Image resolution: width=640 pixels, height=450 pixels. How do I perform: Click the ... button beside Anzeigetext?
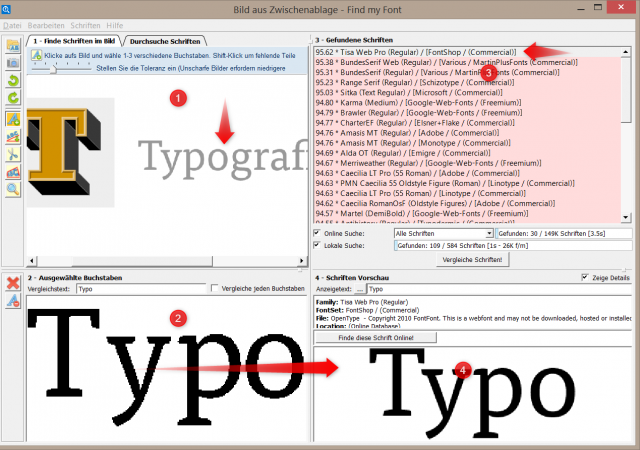click(x=360, y=289)
